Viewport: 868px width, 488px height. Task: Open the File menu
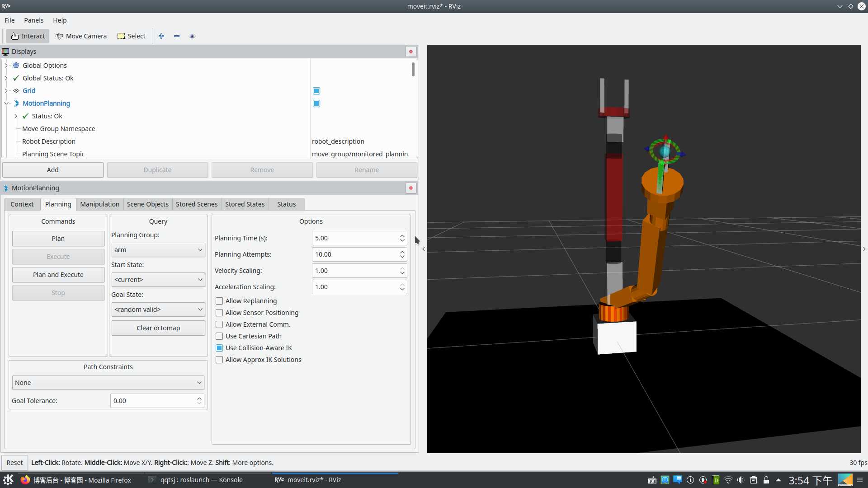[x=9, y=20]
